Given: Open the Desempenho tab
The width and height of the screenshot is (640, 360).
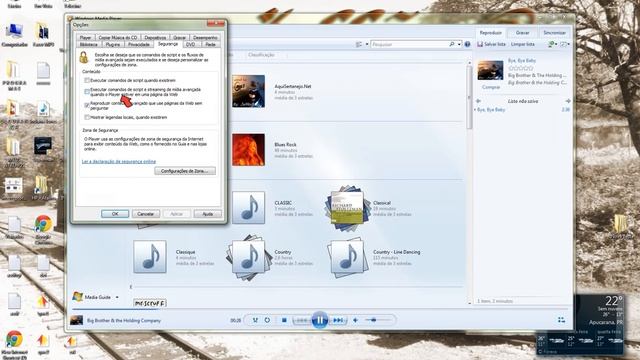Looking at the screenshot, I should 205,38.
